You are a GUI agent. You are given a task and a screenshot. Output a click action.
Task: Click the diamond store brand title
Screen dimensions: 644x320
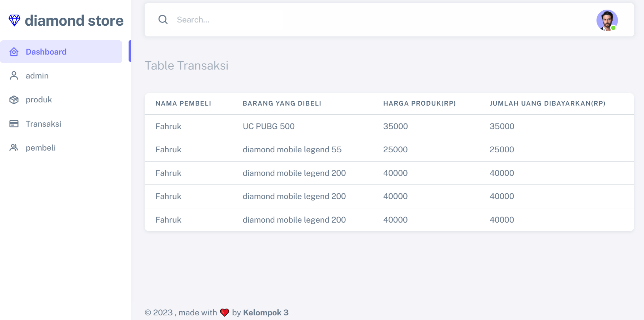click(74, 21)
